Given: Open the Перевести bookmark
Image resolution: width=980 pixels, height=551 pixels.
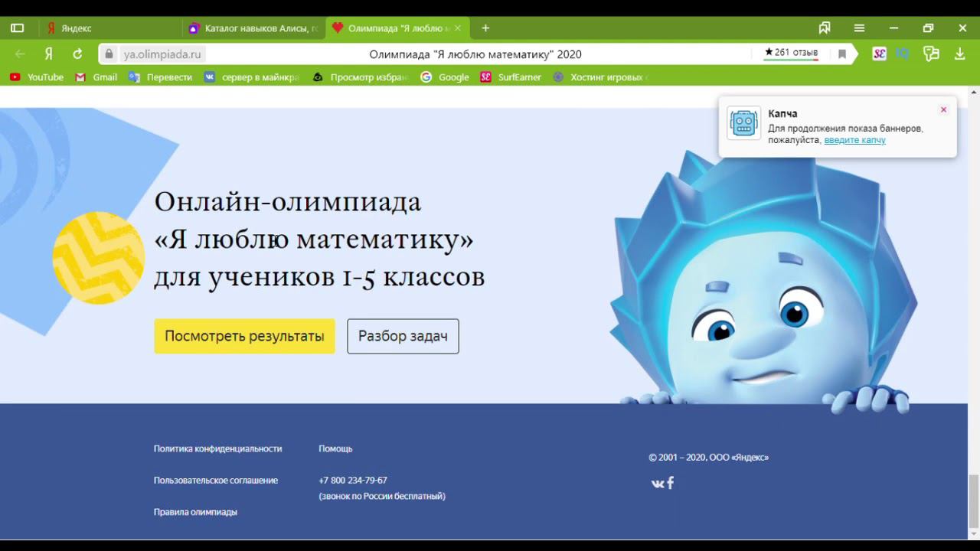Looking at the screenshot, I should (x=161, y=77).
